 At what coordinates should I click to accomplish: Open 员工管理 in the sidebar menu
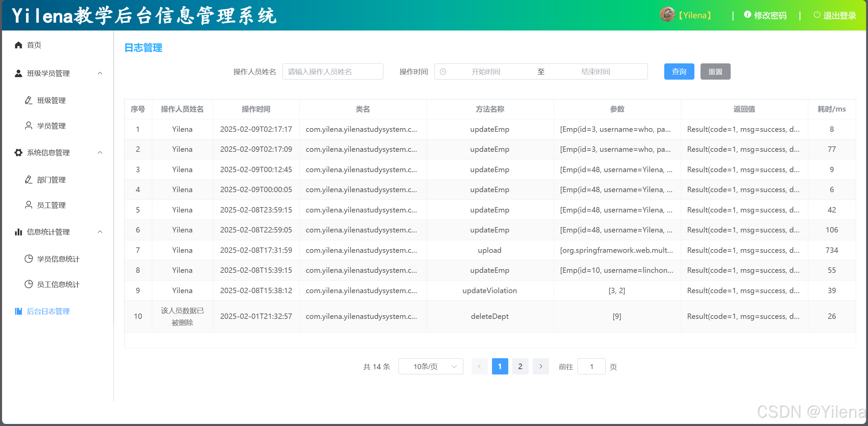[x=51, y=205]
